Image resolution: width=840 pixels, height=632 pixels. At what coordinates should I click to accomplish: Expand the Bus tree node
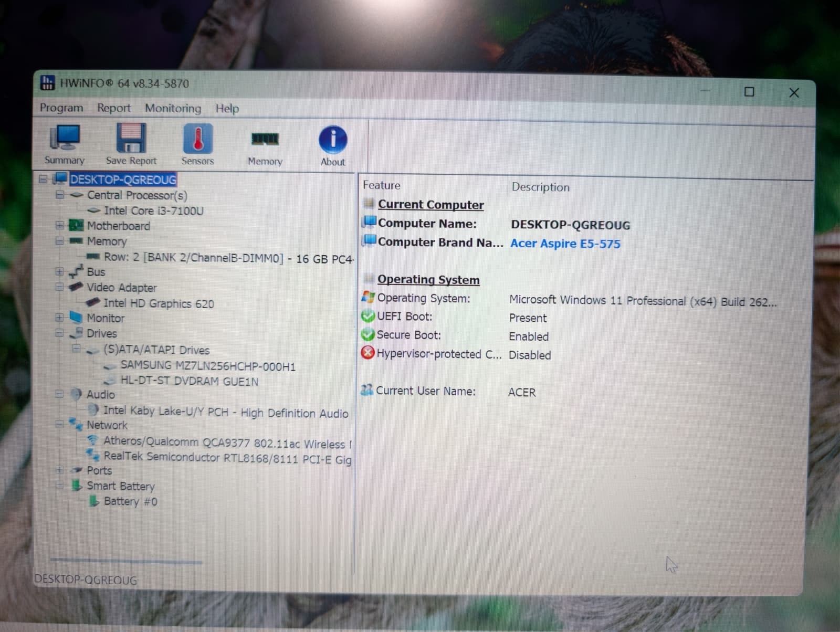tap(60, 271)
